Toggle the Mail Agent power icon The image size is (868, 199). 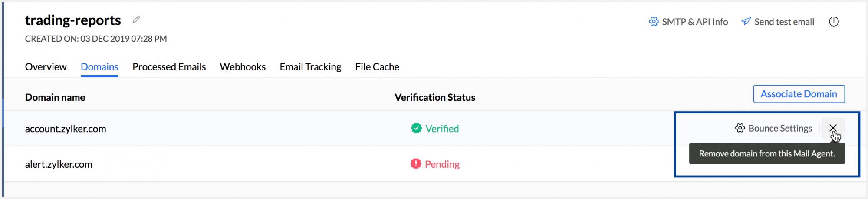coord(834,22)
